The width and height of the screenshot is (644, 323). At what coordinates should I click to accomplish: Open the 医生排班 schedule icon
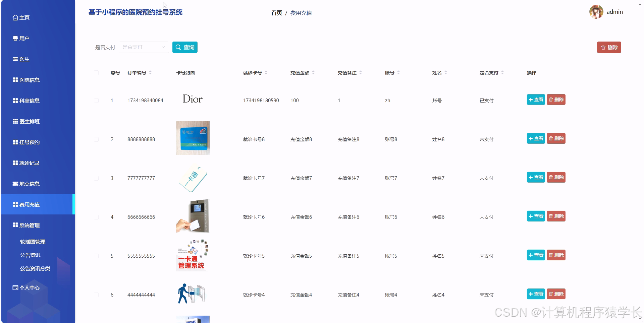(x=15, y=121)
